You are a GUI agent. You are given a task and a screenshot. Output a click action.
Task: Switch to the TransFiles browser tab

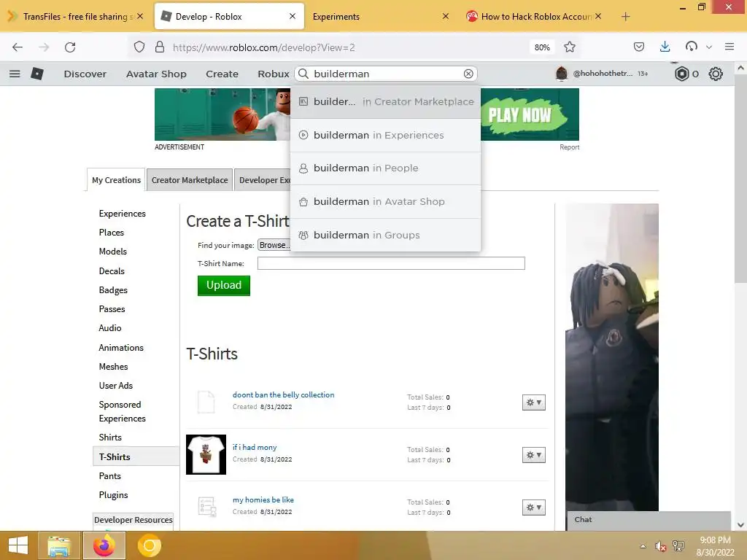pyautogui.click(x=76, y=16)
